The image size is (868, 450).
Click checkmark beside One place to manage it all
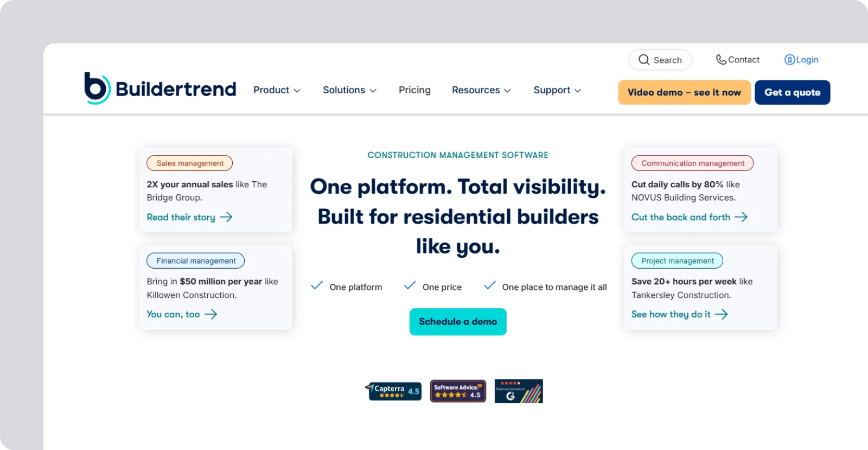(489, 286)
